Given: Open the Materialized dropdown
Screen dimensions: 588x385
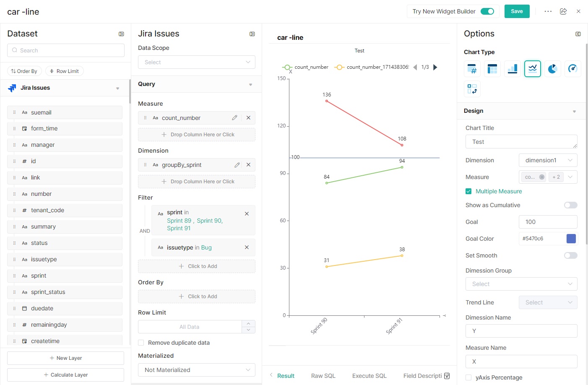Looking at the screenshot, I should (x=196, y=370).
